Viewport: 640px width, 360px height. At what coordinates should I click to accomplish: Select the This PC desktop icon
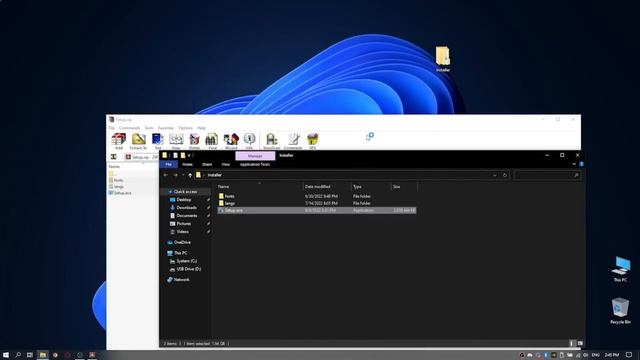point(620,269)
